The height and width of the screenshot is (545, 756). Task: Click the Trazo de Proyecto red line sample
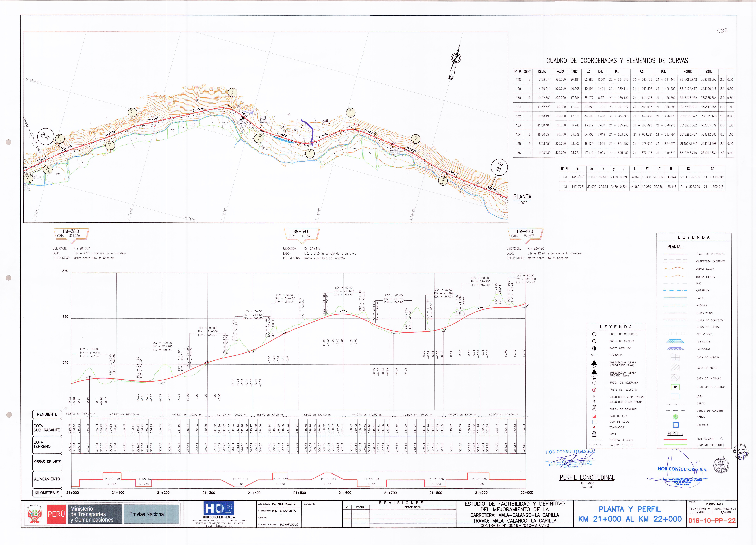tap(675, 254)
